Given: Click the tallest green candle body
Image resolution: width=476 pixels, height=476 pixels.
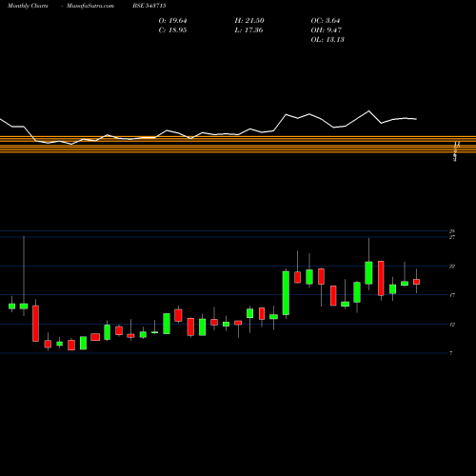Looking at the screenshot, I should pyautogui.click(x=286, y=293).
